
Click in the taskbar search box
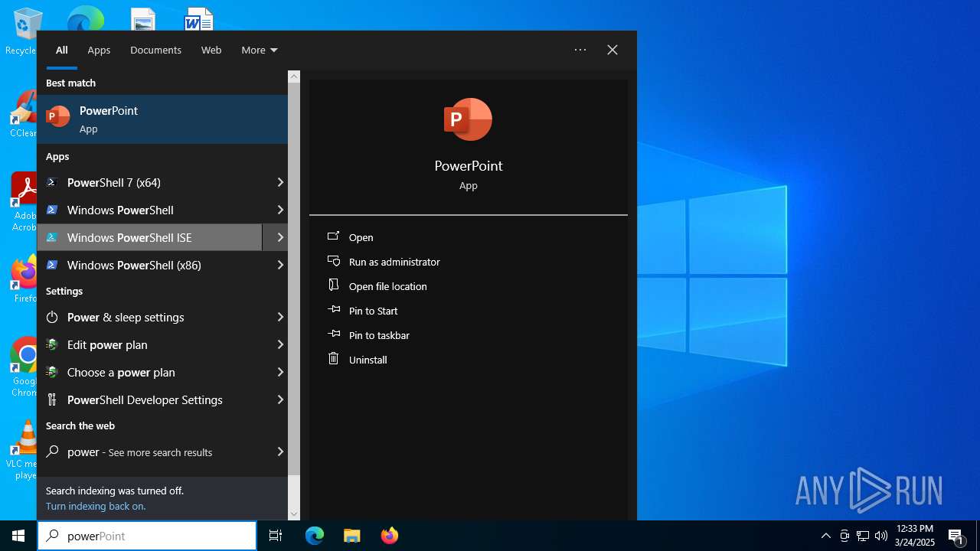(147, 536)
